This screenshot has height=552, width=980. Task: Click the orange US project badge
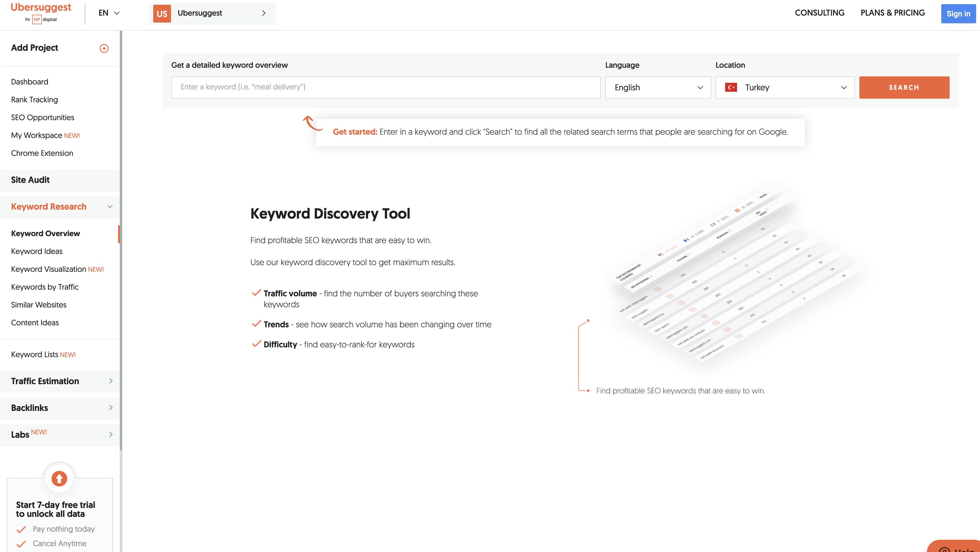162,14
